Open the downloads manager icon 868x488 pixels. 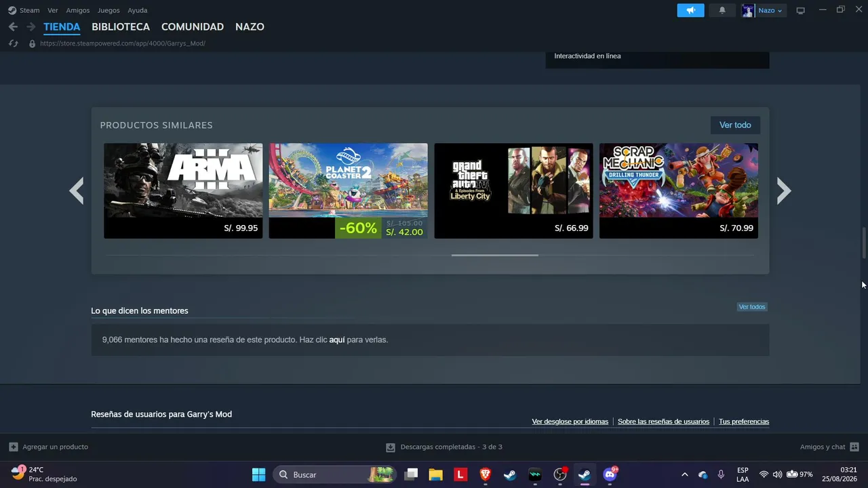(391, 447)
